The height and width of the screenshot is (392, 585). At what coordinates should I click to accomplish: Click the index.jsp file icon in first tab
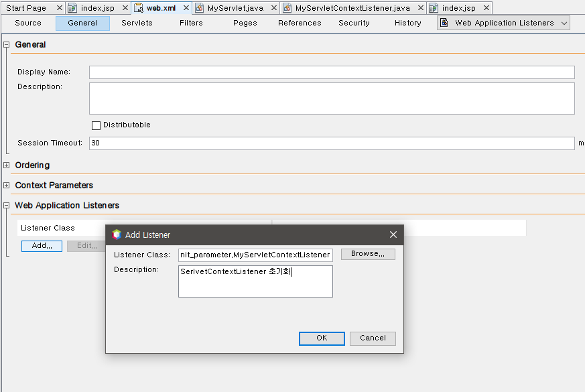72,8
